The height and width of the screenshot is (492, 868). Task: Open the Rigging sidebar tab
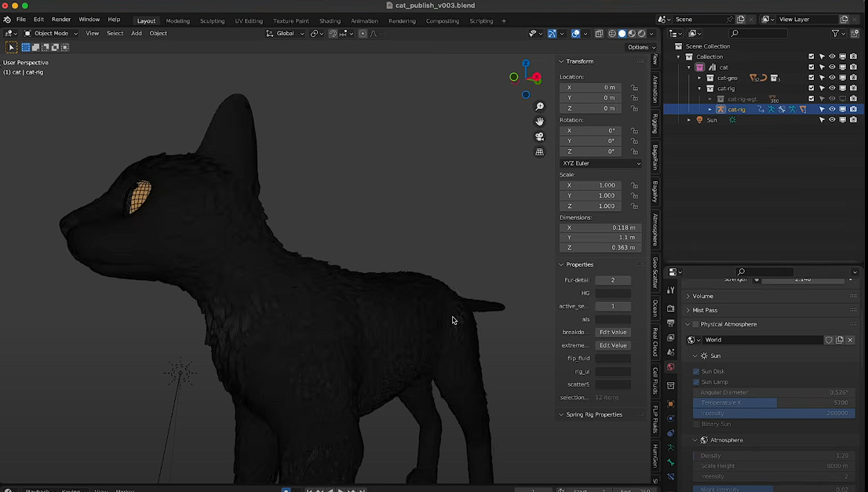pos(655,123)
